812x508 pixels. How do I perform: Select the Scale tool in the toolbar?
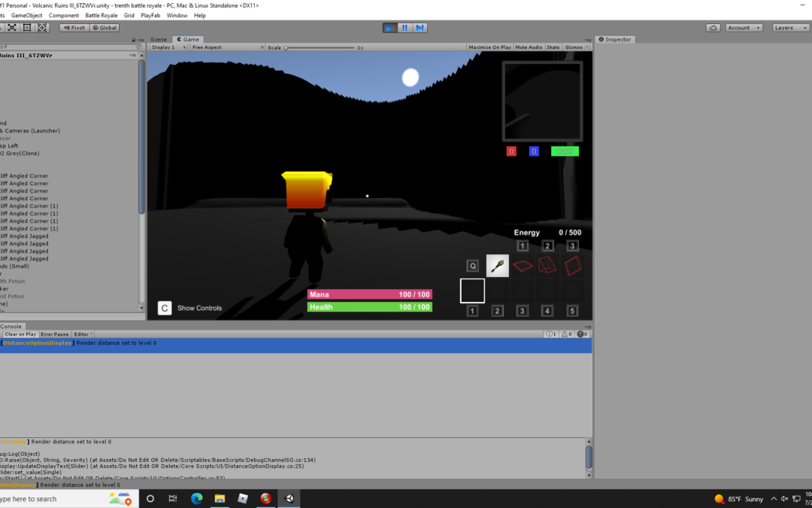[12, 28]
